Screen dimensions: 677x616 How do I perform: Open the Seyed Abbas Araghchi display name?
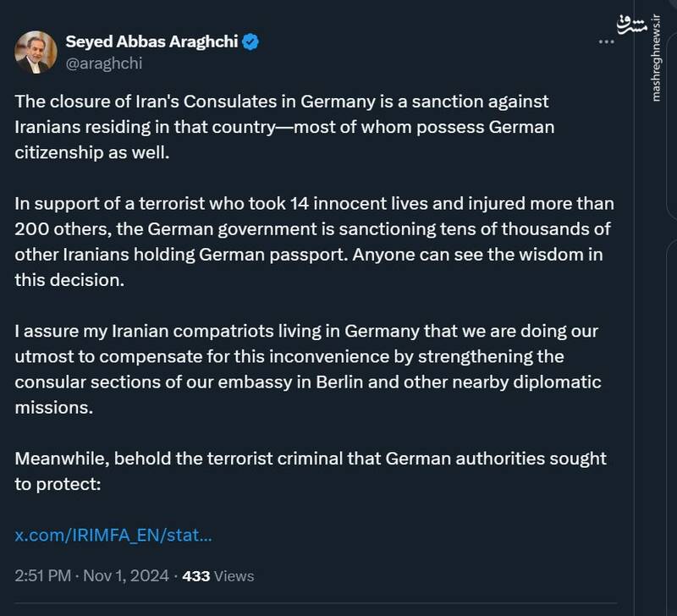(152, 41)
